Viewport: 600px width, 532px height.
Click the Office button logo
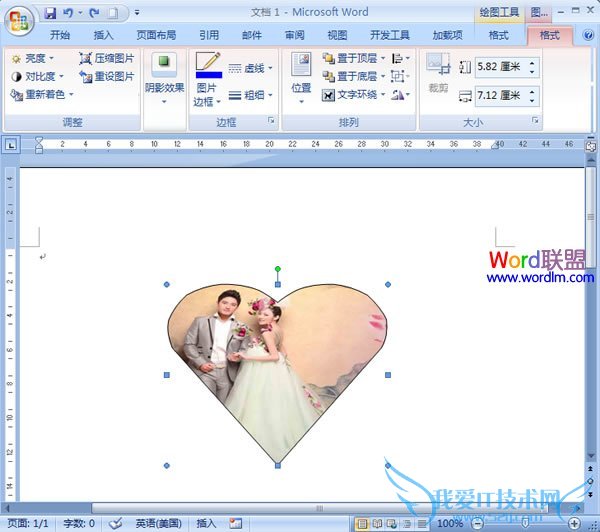point(19,21)
